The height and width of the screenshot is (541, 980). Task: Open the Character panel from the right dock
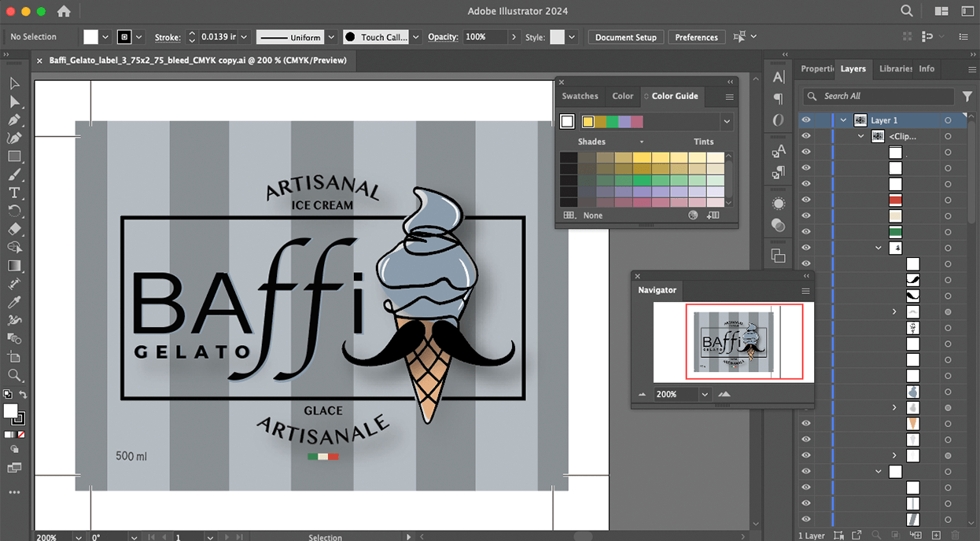click(x=779, y=76)
